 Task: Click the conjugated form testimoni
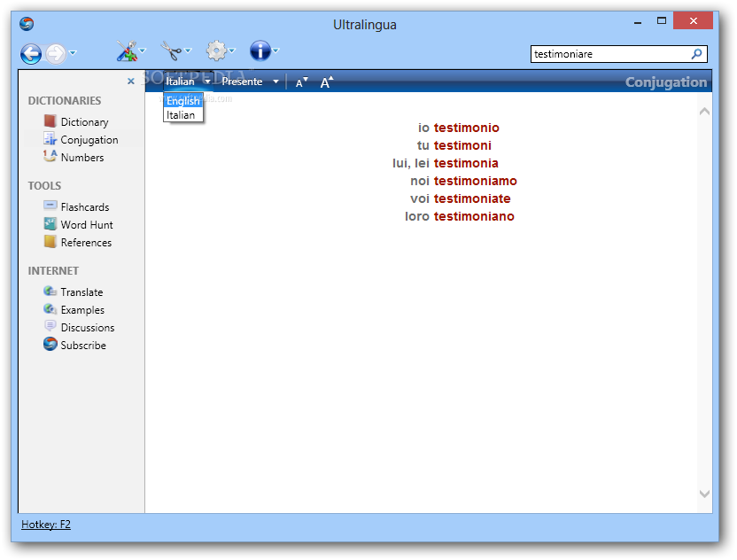[462, 146]
